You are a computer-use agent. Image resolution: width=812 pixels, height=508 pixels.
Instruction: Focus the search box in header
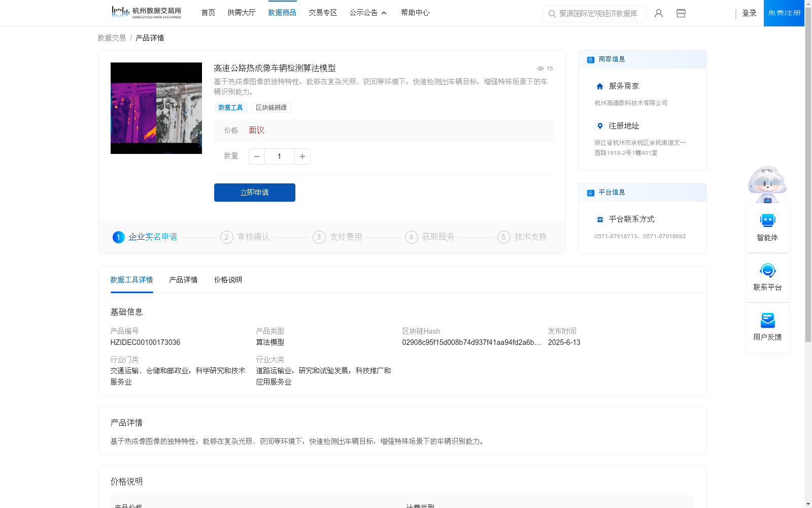[x=595, y=14]
